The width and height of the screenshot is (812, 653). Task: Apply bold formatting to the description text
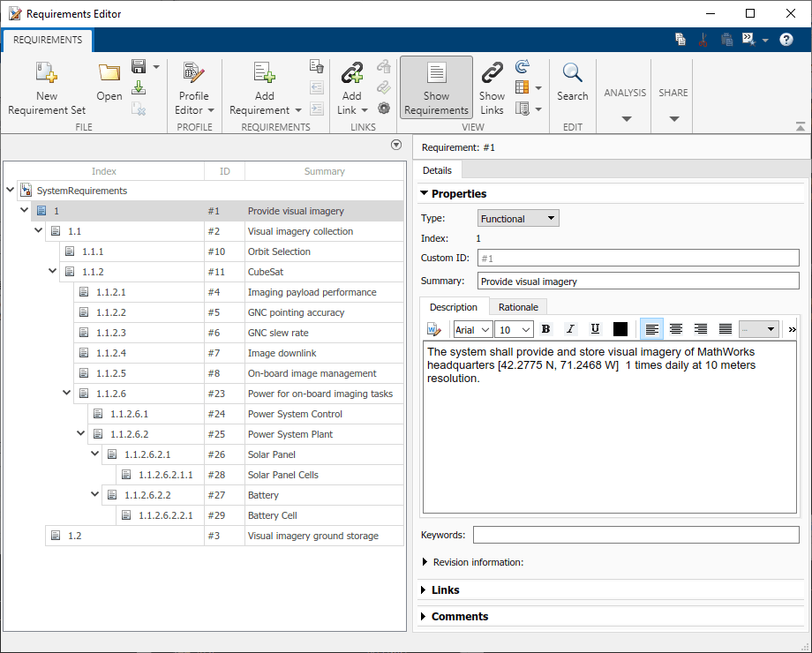546,328
